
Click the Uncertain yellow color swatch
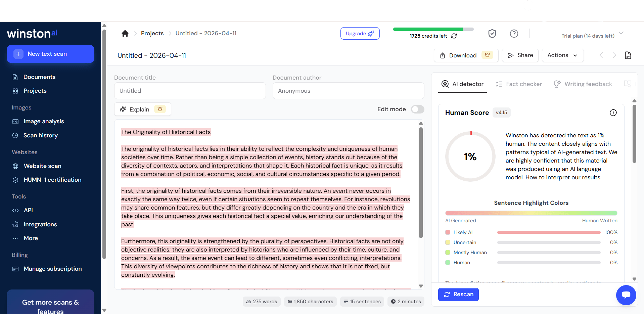click(448, 242)
